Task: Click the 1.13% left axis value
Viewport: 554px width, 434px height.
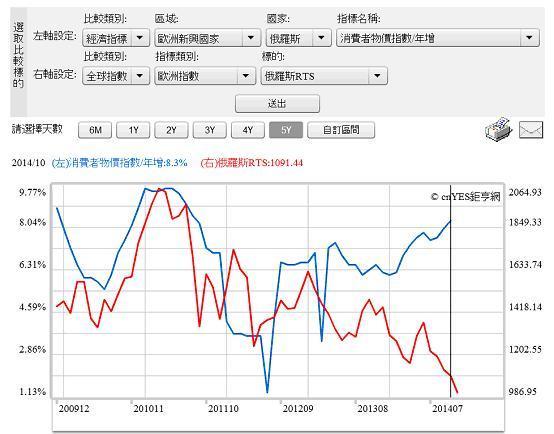Action: tap(33, 392)
